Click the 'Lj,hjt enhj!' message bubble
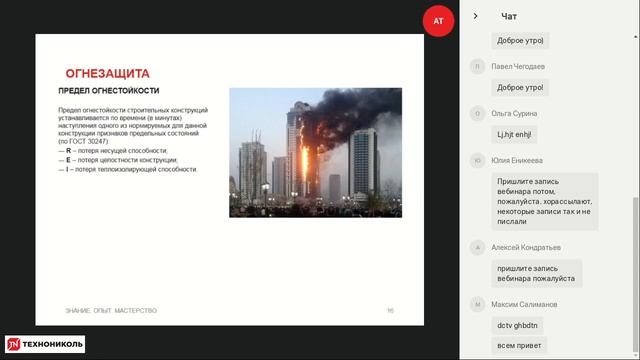The width and height of the screenshot is (640, 360). pyautogui.click(x=514, y=134)
